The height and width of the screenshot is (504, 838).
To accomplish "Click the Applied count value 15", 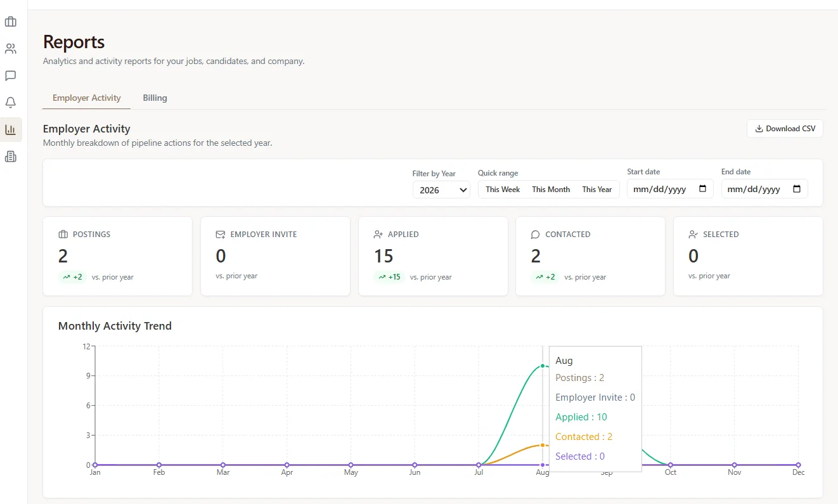I will coord(384,256).
